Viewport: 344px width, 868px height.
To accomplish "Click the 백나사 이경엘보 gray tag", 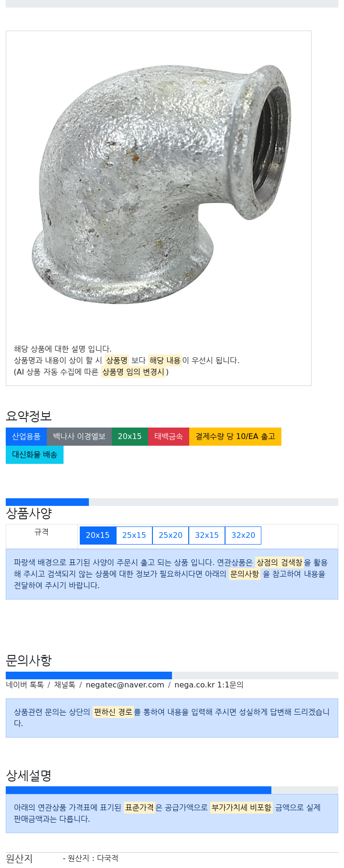I will (x=79, y=437).
